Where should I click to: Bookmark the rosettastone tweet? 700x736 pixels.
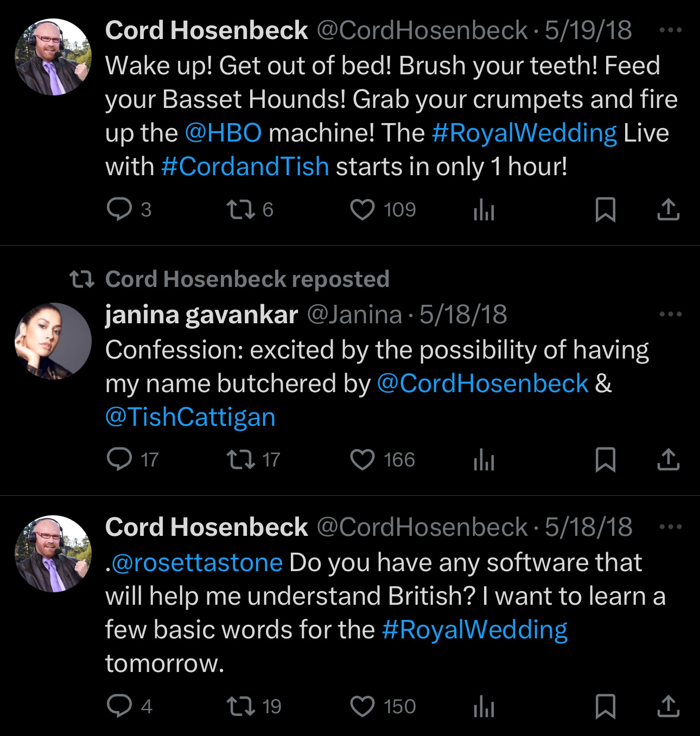pos(605,706)
